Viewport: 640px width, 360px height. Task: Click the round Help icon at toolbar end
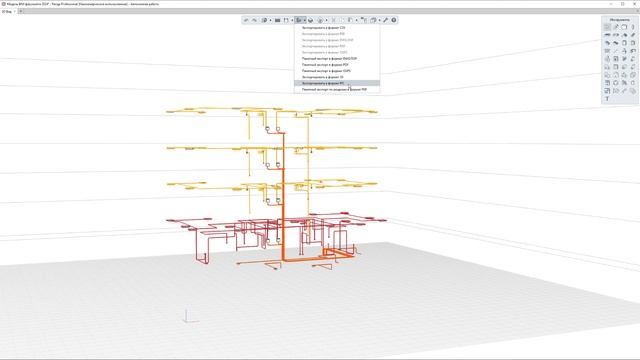(394, 20)
